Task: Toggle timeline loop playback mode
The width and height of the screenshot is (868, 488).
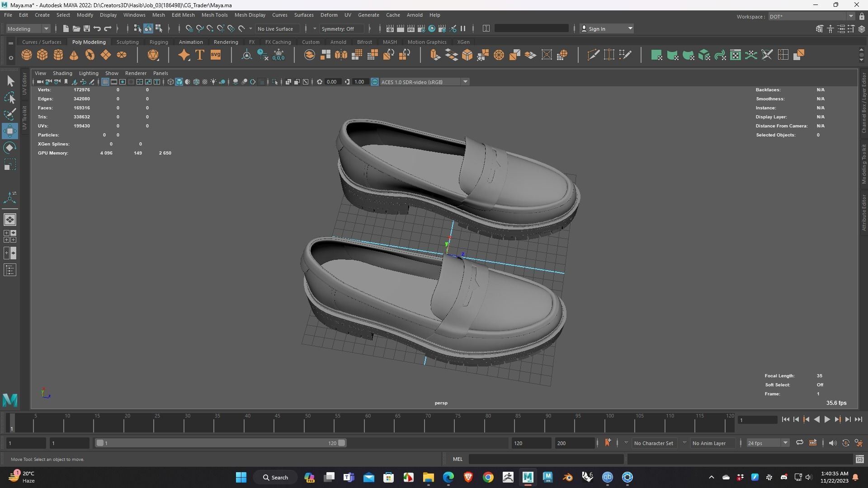Action: point(799,443)
